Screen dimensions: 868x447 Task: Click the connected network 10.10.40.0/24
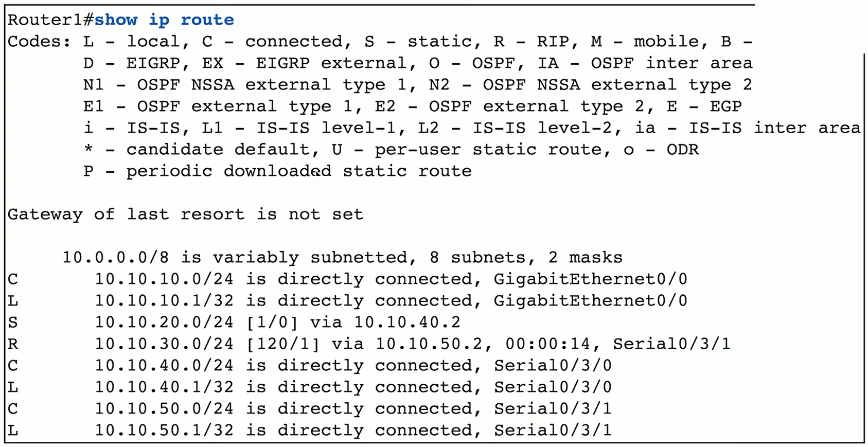point(164,365)
